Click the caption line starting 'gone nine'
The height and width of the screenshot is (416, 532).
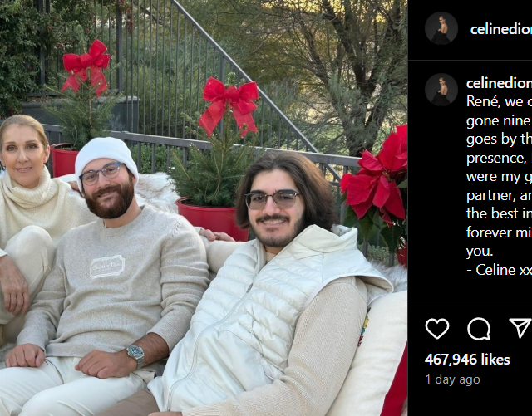click(x=499, y=121)
